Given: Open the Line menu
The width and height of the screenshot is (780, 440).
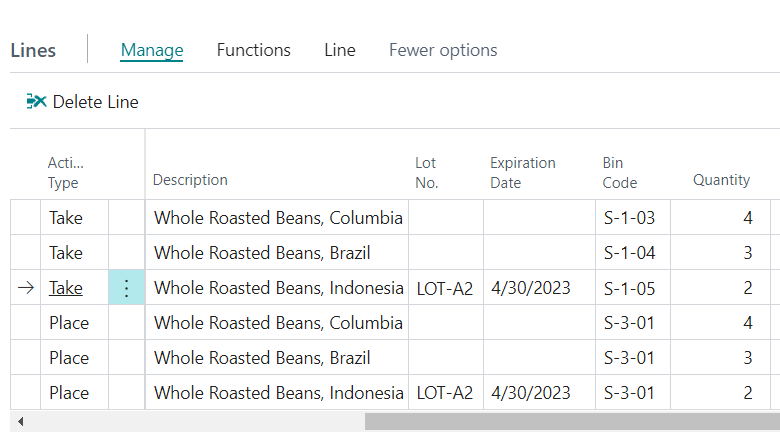Looking at the screenshot, I should pos(340,50).
